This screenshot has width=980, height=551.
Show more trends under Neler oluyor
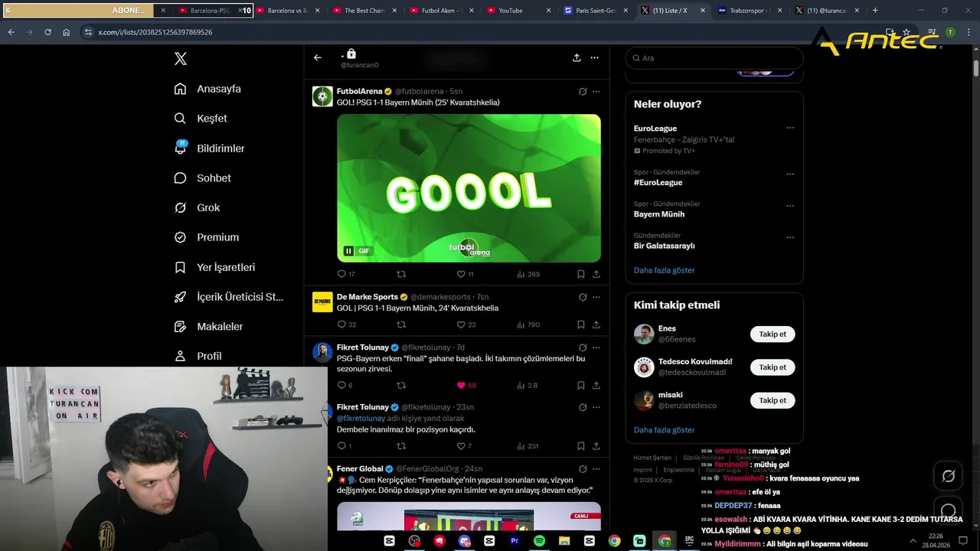[664, 270]
